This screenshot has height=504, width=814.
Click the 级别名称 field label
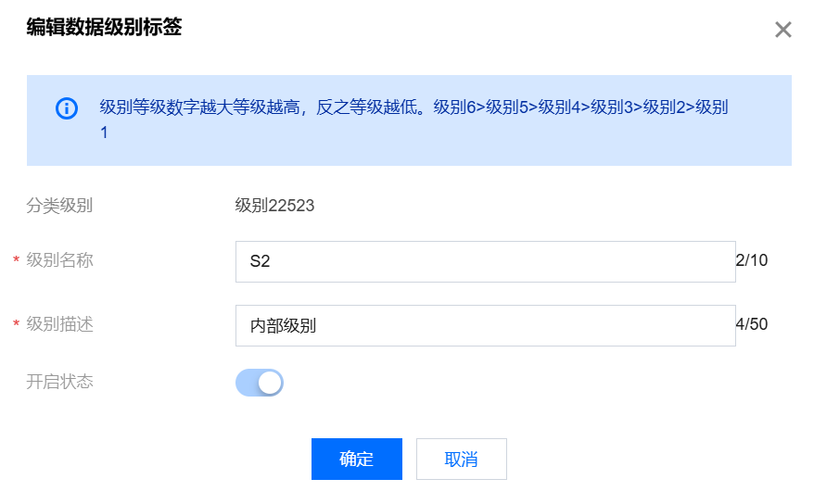click(59, 259)
